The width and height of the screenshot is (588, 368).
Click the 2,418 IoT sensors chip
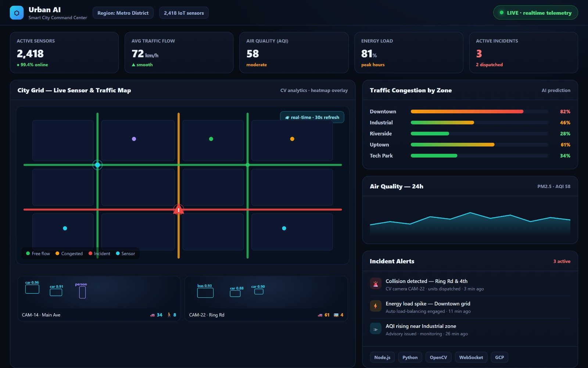(x=184, y=13)
